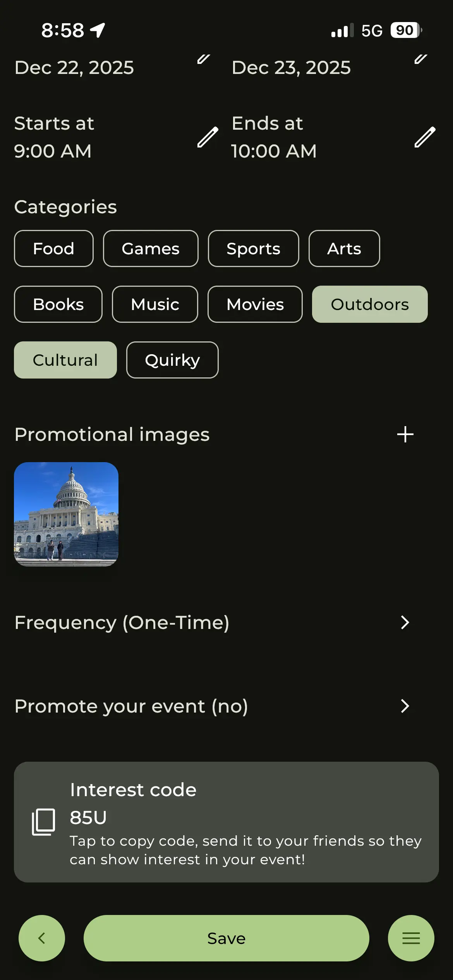Tap the battery indicator in status bar
453x980 pixels.
[x=405, y=30]
